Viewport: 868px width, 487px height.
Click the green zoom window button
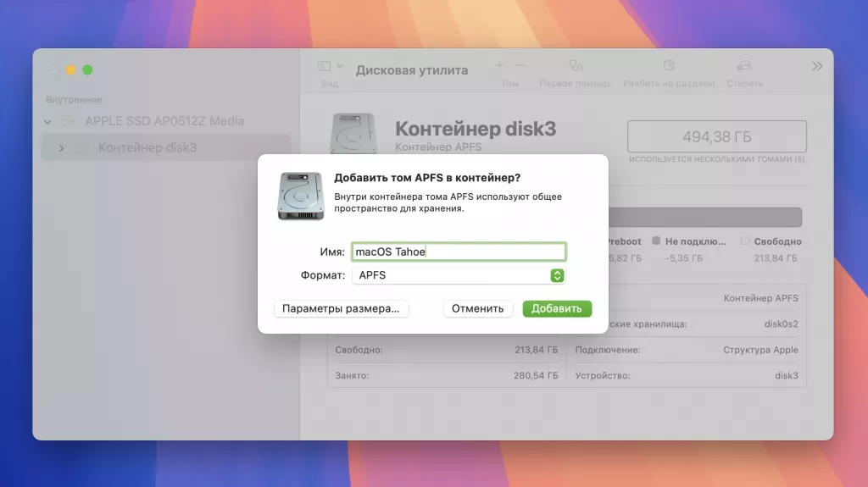tap(87, 69)
